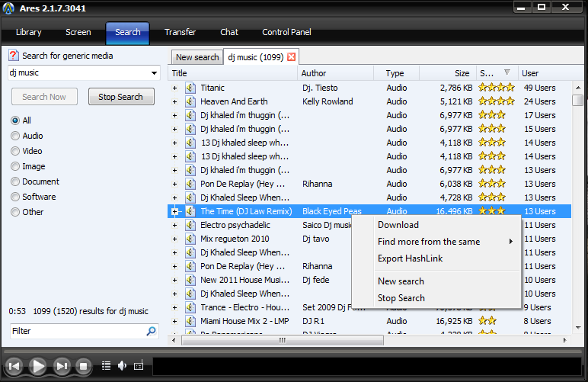The height and width of the screenshot is (382, 588).
Task: Open the Control Panel tab
Action: pyautogui.click(x=286, y=32)
